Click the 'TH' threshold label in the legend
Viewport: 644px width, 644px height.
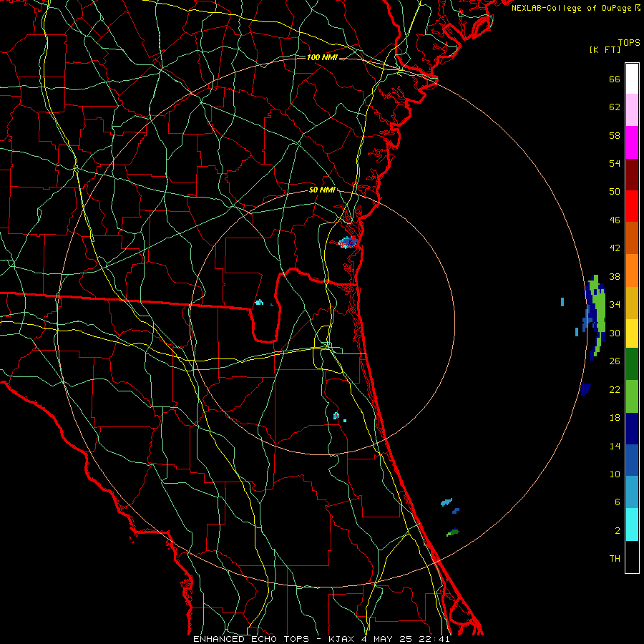pos(615,558)
